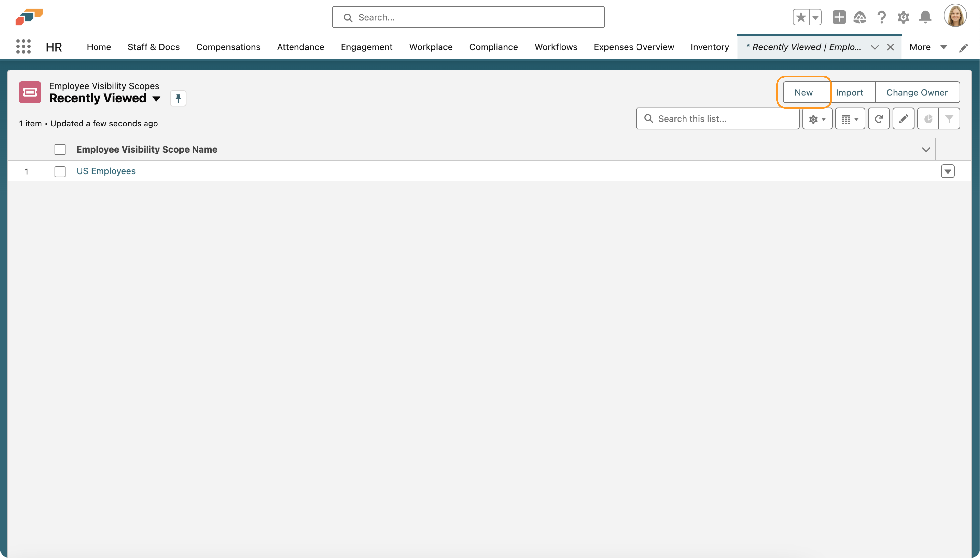980x558 pixels.
Task: Select all rows with header checkbox
Action: 60,149
